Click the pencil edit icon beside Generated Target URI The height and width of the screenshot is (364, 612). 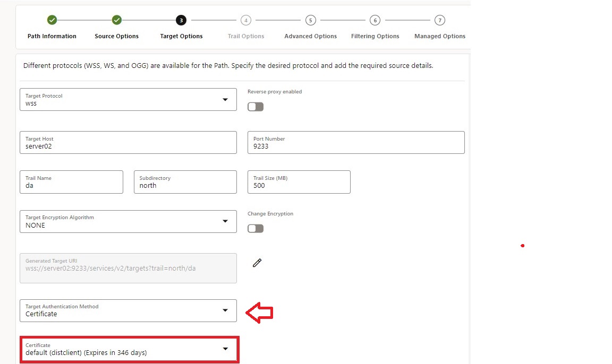click(x=257, y=263)
